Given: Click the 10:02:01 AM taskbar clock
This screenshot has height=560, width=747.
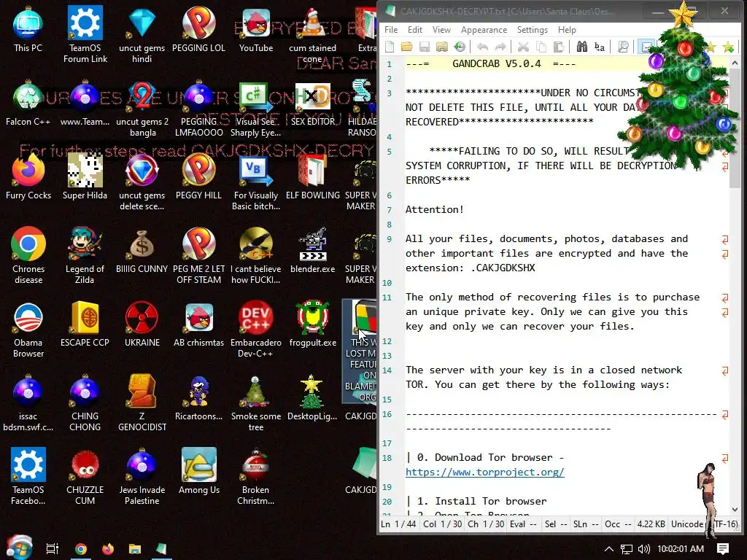Looking at the screenshot, I should [x=681, y=549].
